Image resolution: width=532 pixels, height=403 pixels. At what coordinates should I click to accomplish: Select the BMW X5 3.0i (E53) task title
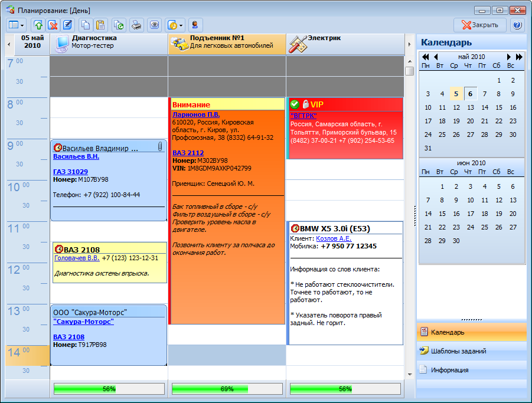[x=335, y=229]
